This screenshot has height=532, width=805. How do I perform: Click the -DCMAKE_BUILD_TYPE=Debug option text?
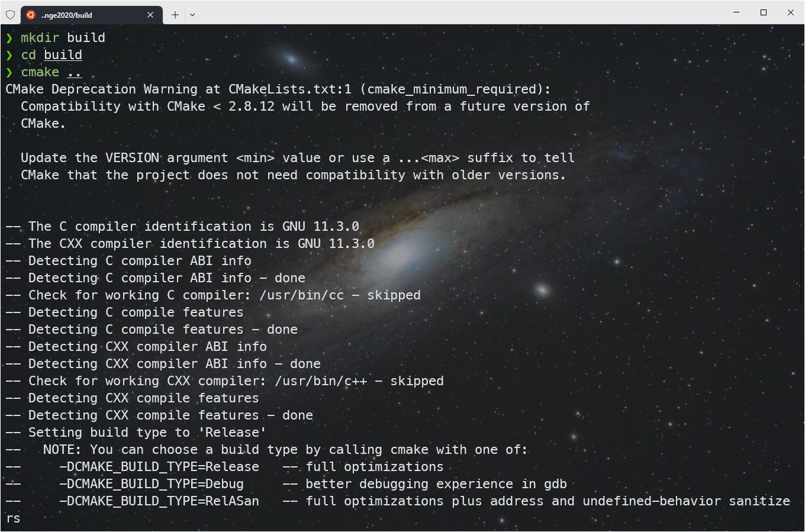click(x=152, y=484)
